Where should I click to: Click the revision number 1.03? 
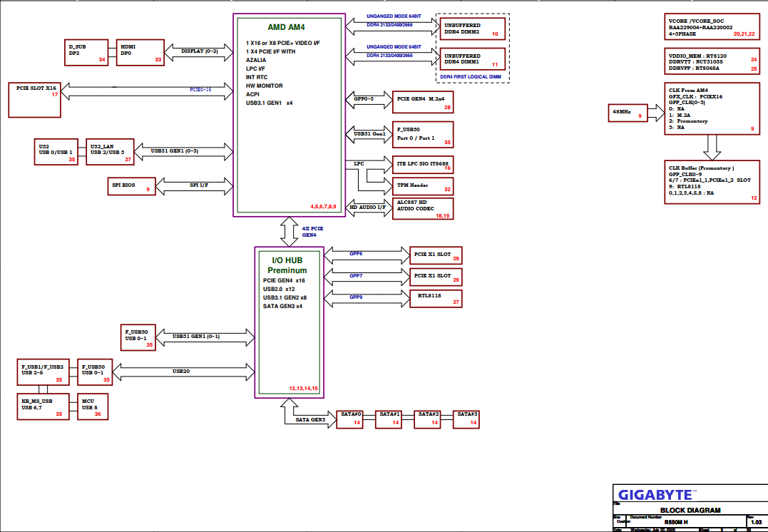pyautogui.click(x=757, y=522)
